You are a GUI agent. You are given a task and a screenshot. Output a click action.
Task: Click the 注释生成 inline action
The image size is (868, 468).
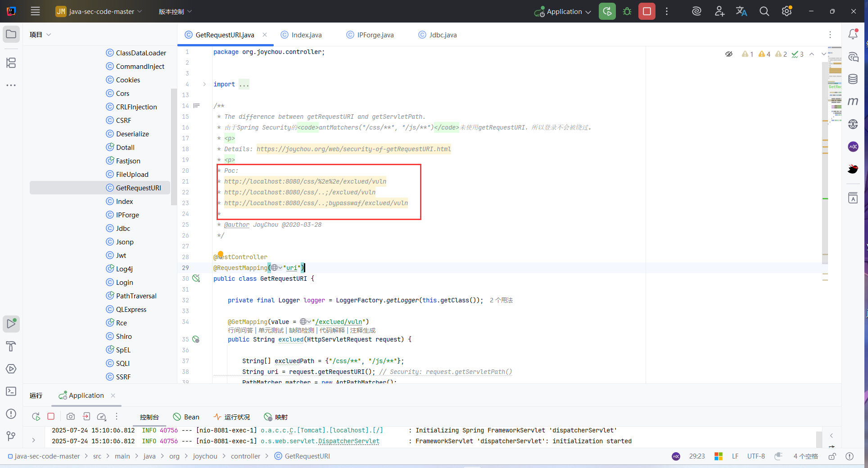(x=363, y=330)
